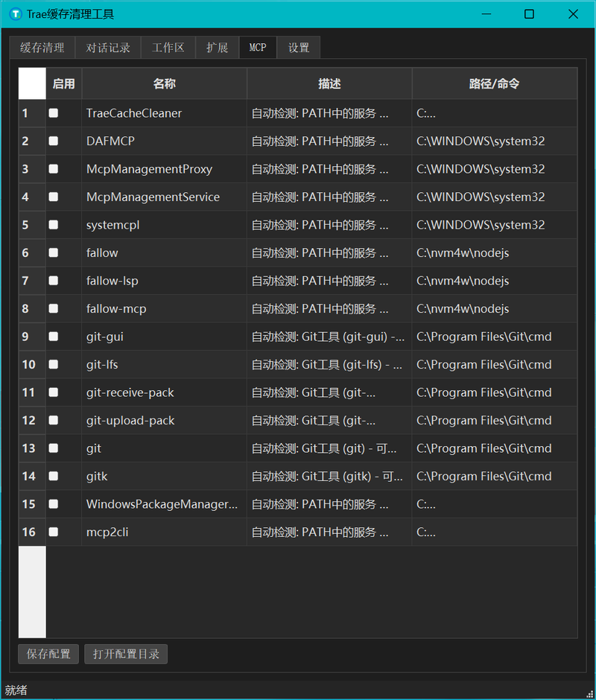Viewport: 596px width, 700px height.
Task: Select row header number 16
Action: pos(32,532)
